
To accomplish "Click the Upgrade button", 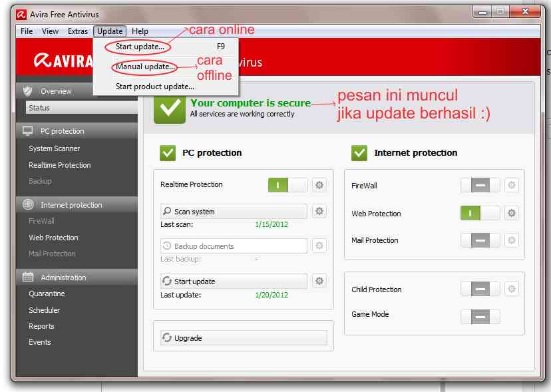I will [x=244, y=338].
